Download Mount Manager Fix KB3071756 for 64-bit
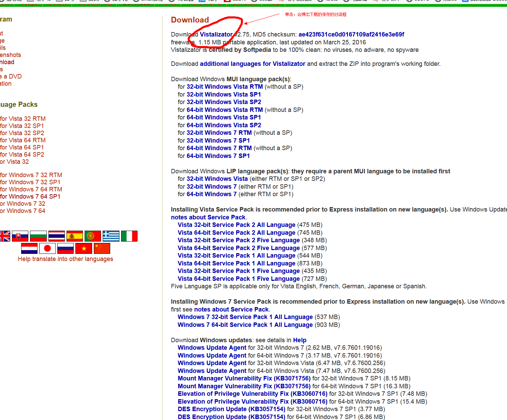This screenshot has width=507, height=420. (244, 386)
